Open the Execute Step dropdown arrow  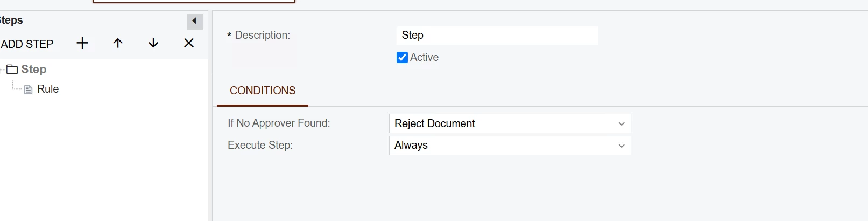tap(622, 146)
